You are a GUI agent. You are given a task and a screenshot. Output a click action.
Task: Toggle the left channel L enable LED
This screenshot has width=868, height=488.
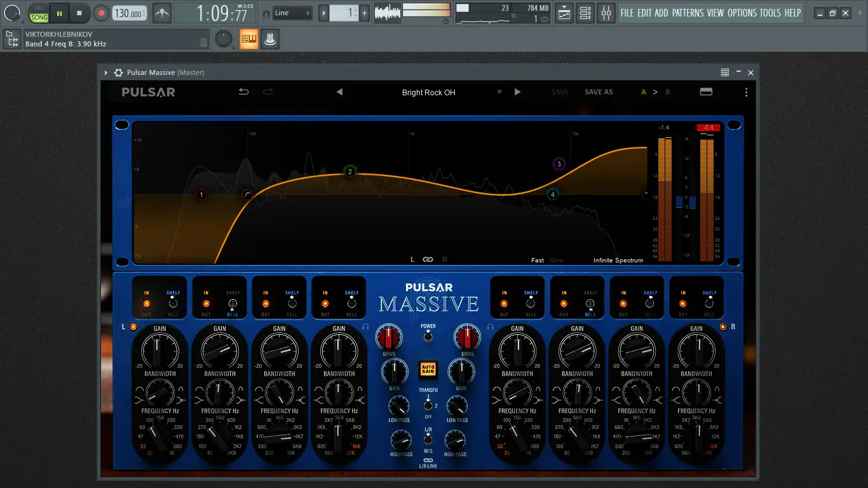tap(133, 327)
